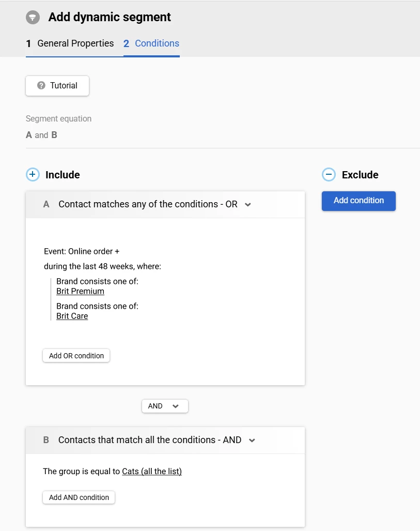Click the Exclude minus circle icon
Image resolution: width=420 pixels, height=531 pixels.
tap(329, 175)
